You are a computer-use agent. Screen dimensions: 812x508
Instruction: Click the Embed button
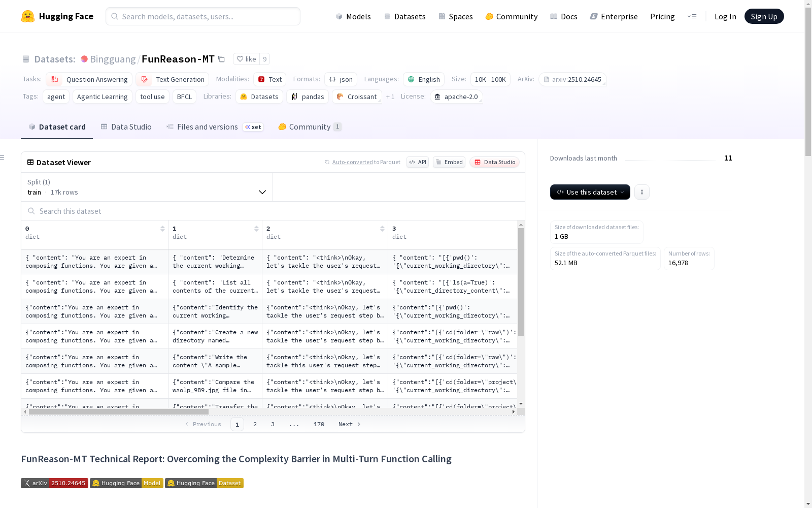(x=449, y=162)
